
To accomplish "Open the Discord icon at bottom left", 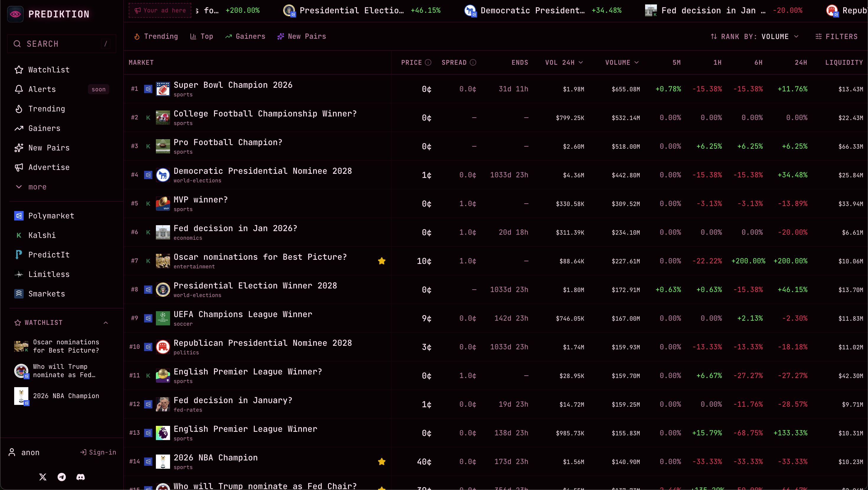I will (x=81, y=477).
